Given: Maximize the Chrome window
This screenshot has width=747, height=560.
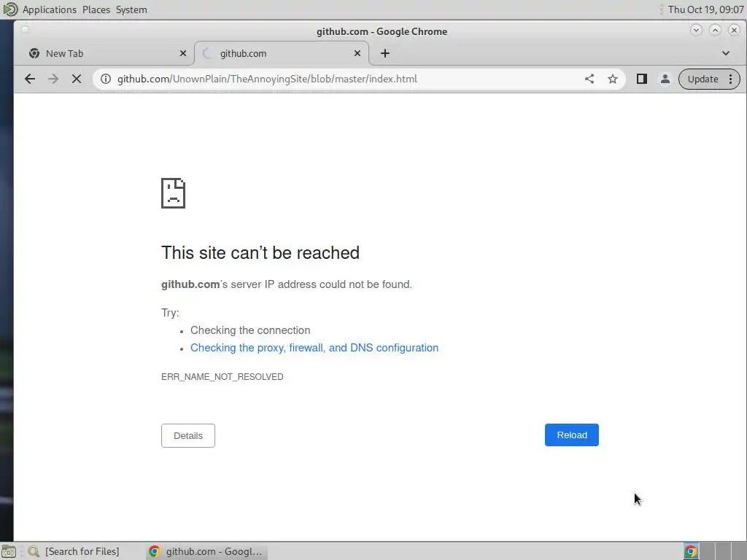Looking at the screenshot, I should tap(715, 30).
